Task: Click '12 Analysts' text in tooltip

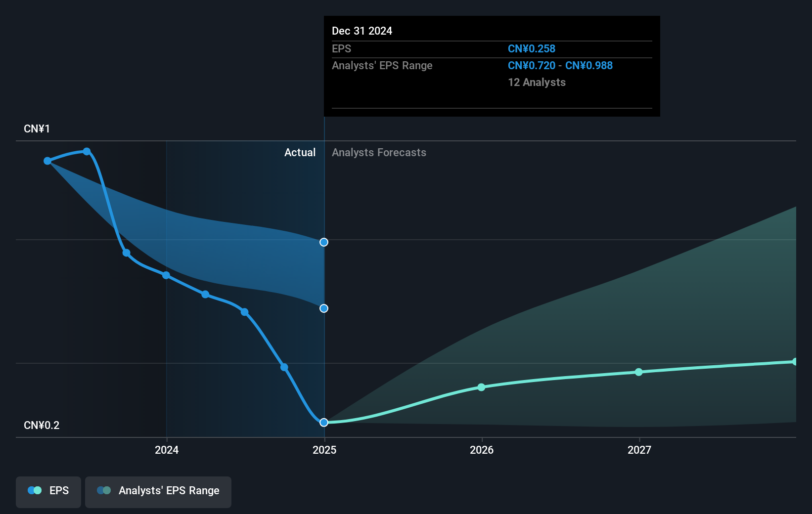Action: coord(537,83)
